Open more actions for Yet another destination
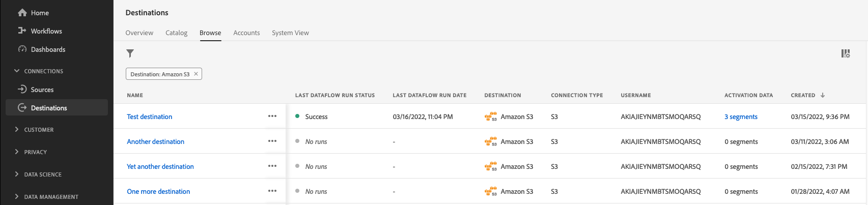The height and width of the screenshot is (205, 868). point(272,166)
